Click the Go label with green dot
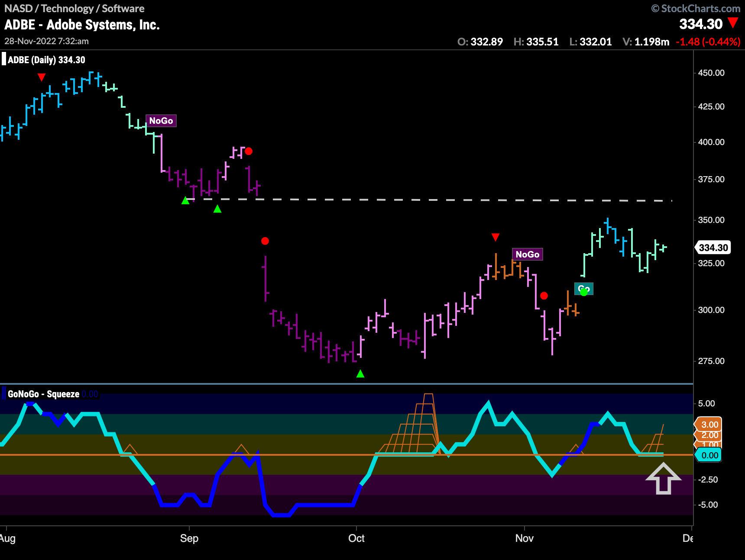Screen dimensions: 745x560 584,289
